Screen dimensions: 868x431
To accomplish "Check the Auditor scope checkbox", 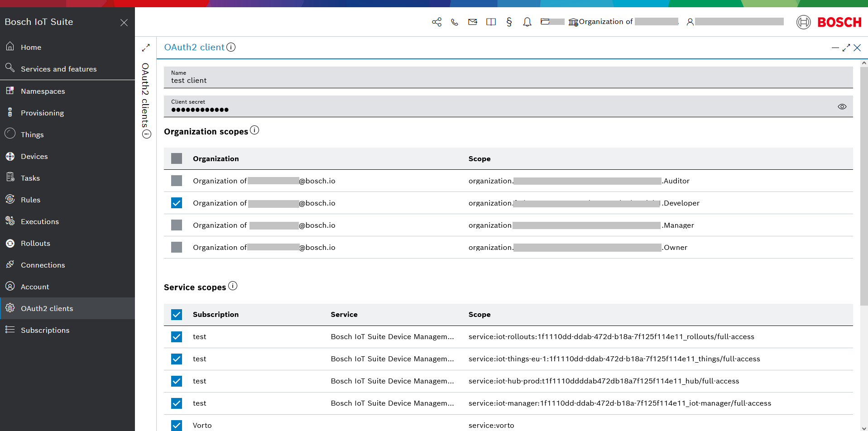I will pyautogui.click(x=177, y=181).
